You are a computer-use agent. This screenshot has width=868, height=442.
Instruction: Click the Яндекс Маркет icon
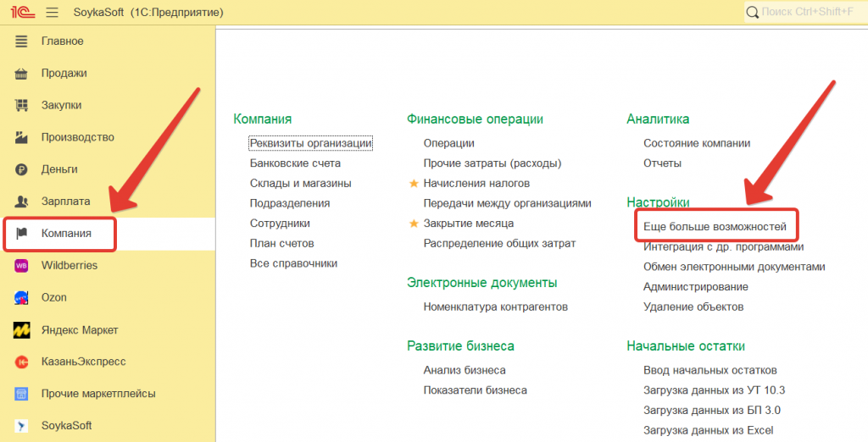pos(22,330)
